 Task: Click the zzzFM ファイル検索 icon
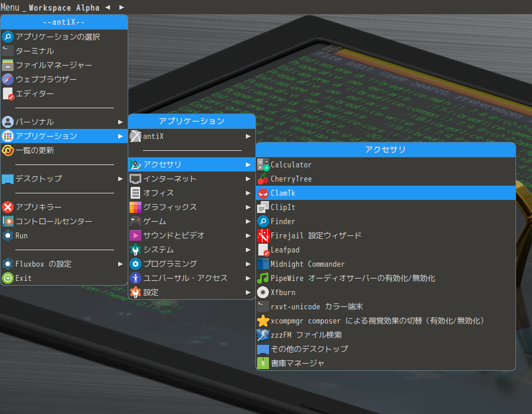263,335
